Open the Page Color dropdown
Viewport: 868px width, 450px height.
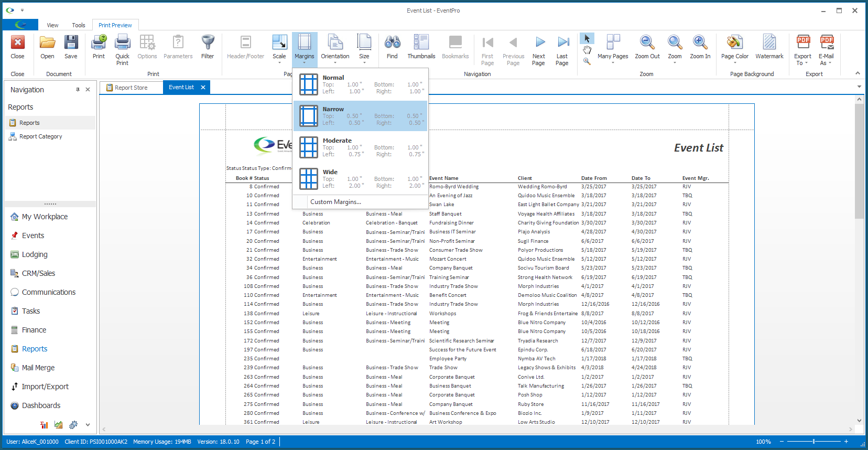click(735, 50)
